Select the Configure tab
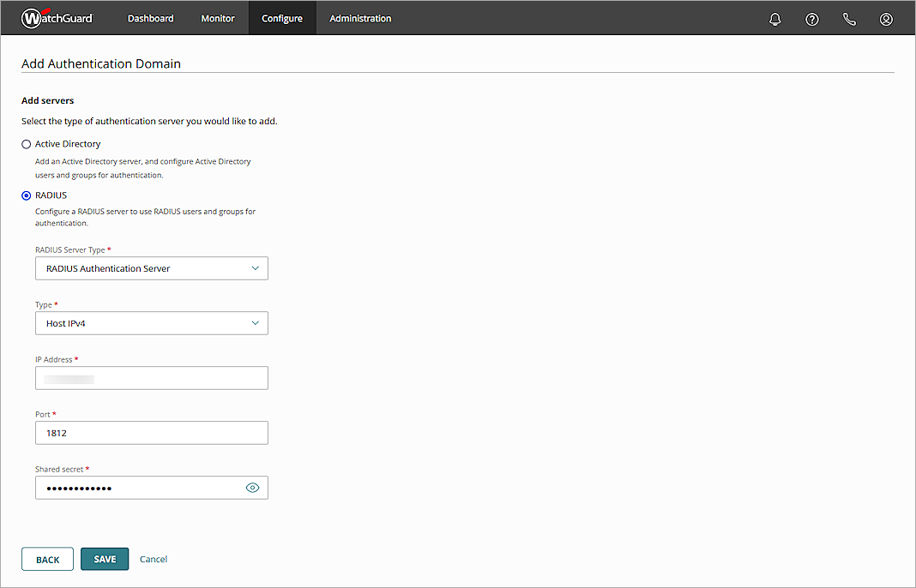Viewport: 916px width, 588px height. 282,17
